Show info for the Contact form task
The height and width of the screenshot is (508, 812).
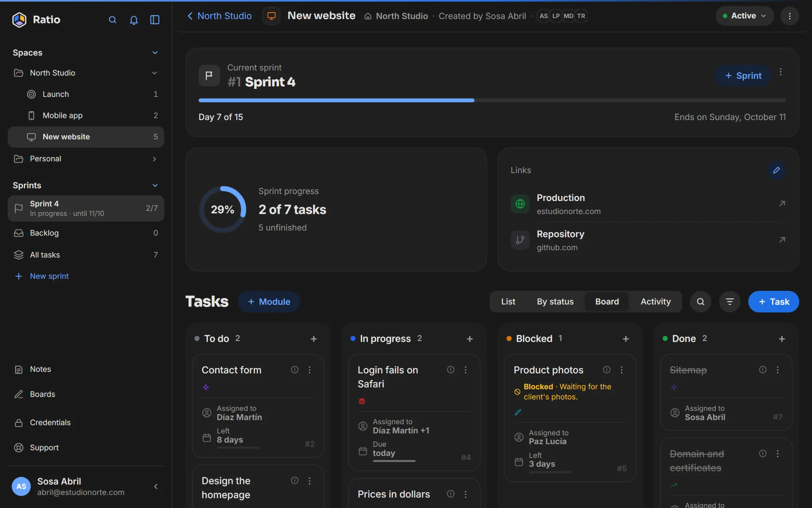294,370
